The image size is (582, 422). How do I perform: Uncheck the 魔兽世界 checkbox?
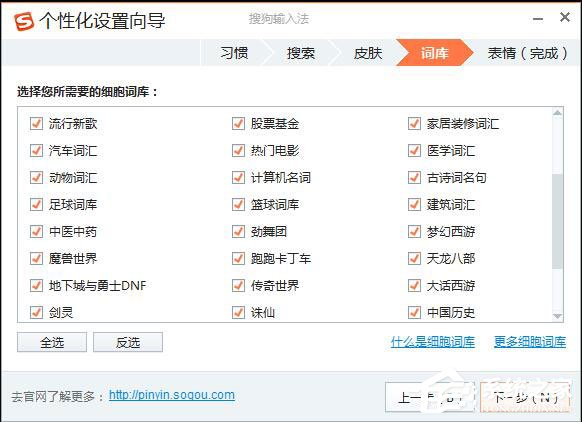click(x=36, y=258)
